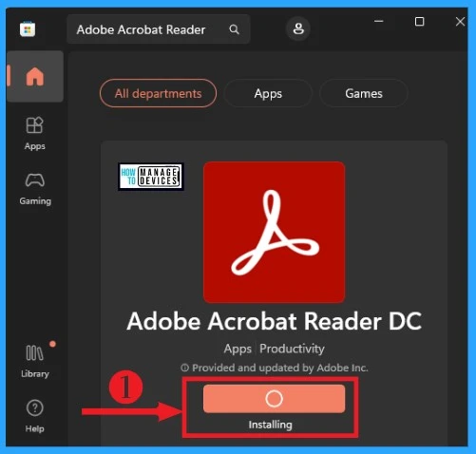
Task: Select the Games filter pill
Action: 364,93
